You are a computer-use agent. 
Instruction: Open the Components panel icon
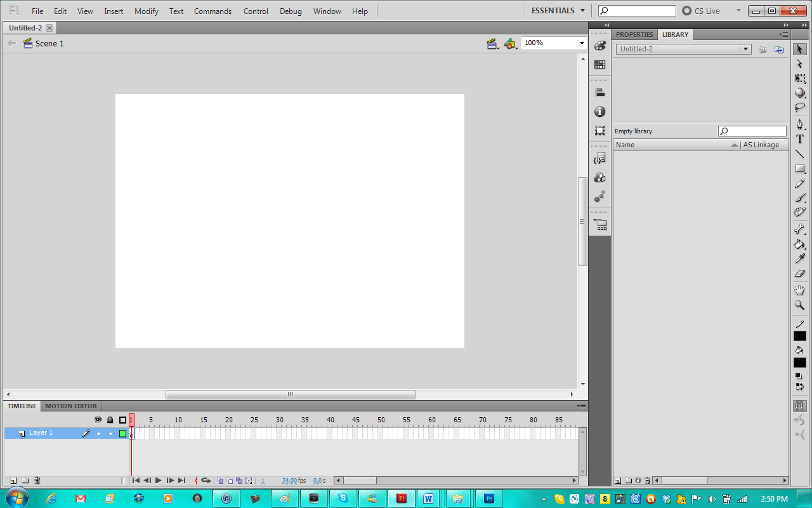599,177
